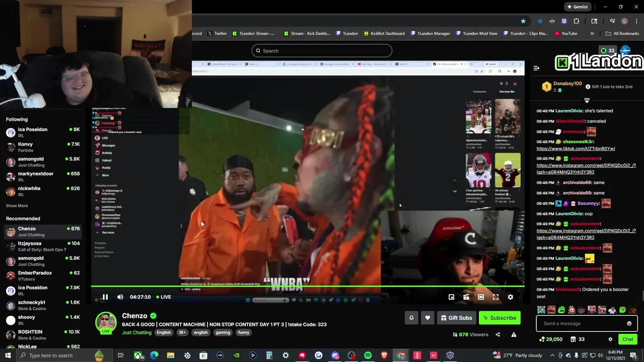Open picture-in-picture mini player icon

coord(451,297)
